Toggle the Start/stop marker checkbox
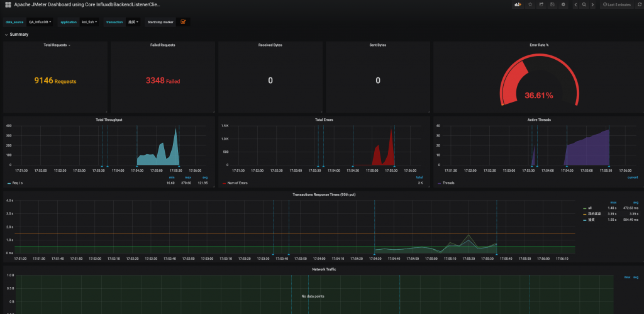 [x=183, y=21]
